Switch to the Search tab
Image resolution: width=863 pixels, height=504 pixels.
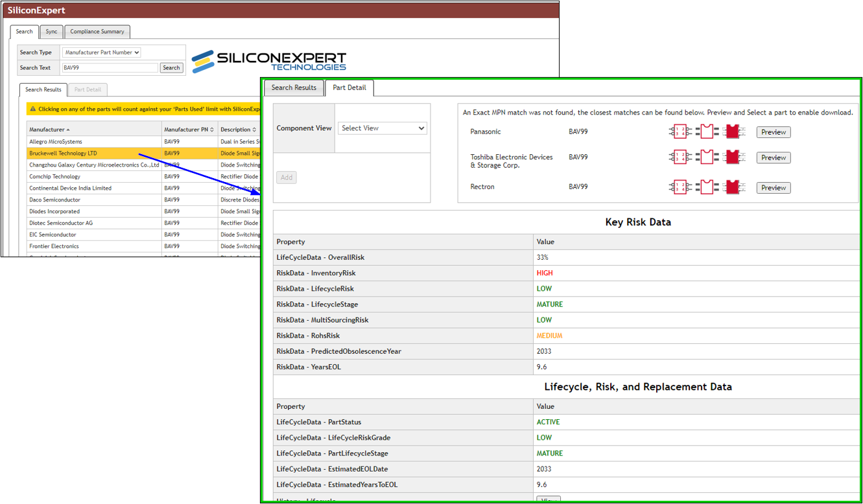(25, 32)
